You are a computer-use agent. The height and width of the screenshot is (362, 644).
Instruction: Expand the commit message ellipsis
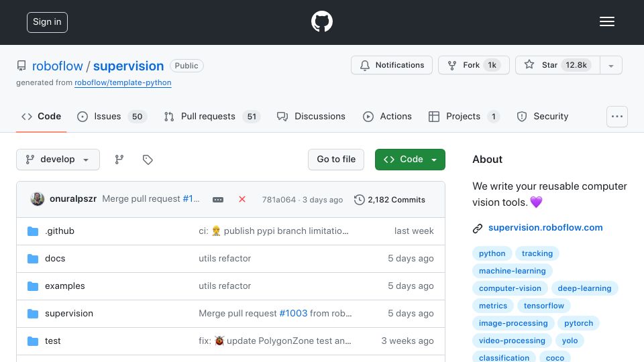tap(218, 200)
